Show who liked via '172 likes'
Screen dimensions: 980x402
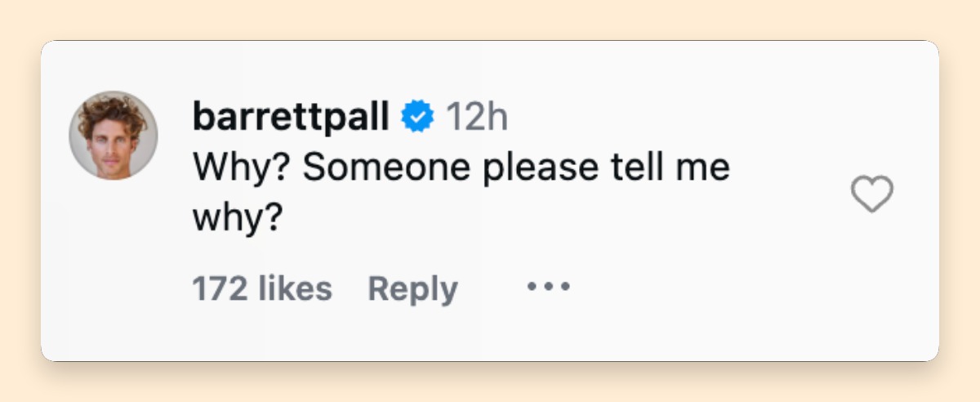tap(262, 288)
